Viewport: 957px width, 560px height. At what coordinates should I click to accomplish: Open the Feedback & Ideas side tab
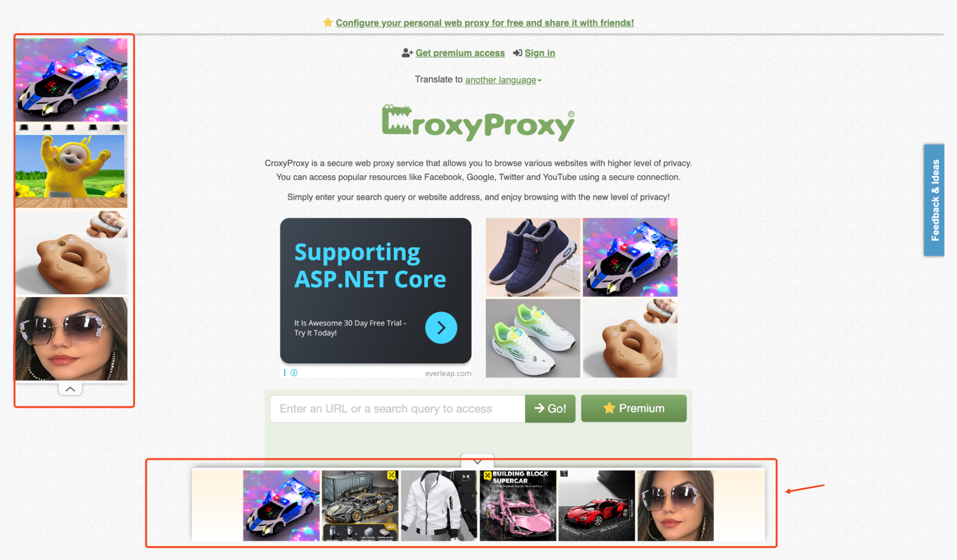click(934, 200)
